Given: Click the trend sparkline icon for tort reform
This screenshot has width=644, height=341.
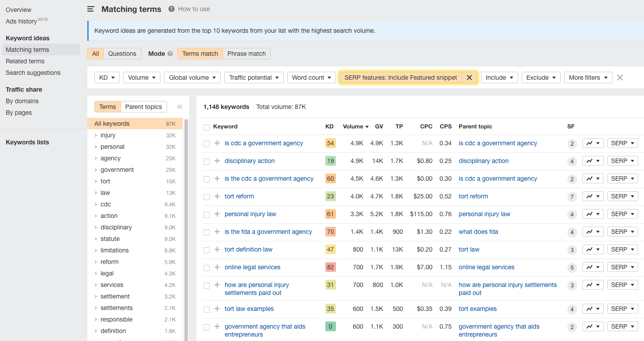Looking at the screenshot, I should 590,196.
